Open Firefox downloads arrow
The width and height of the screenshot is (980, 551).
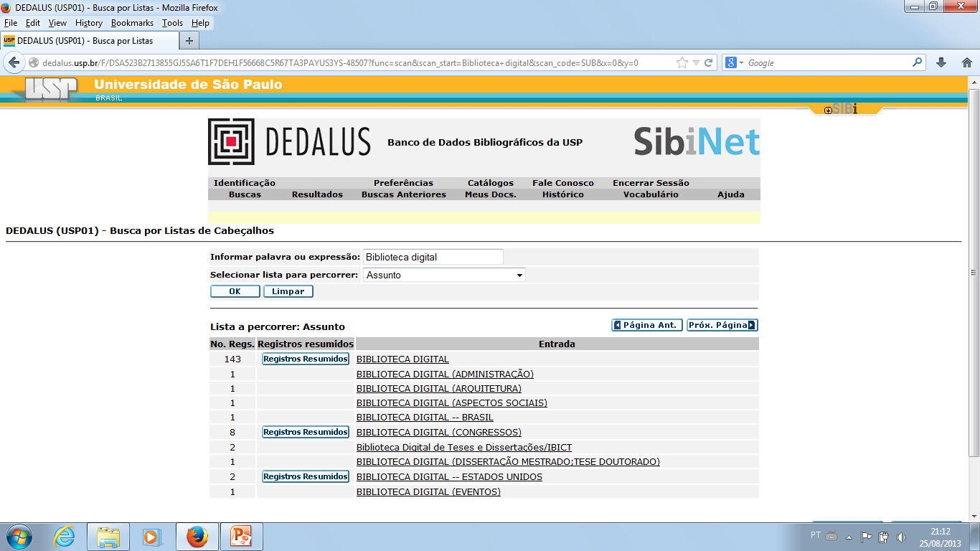tap(942, 63)
